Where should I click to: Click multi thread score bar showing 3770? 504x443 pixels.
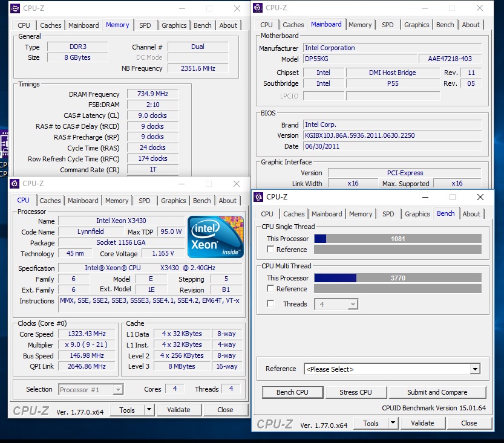pyautogui.click(x=398, y=277)
